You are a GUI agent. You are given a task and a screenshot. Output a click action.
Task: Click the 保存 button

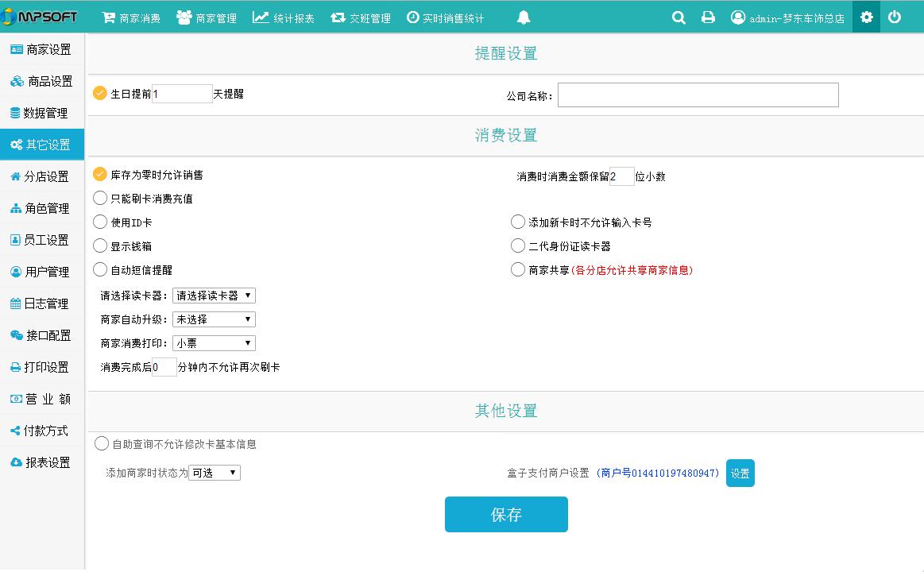(506, 514)
